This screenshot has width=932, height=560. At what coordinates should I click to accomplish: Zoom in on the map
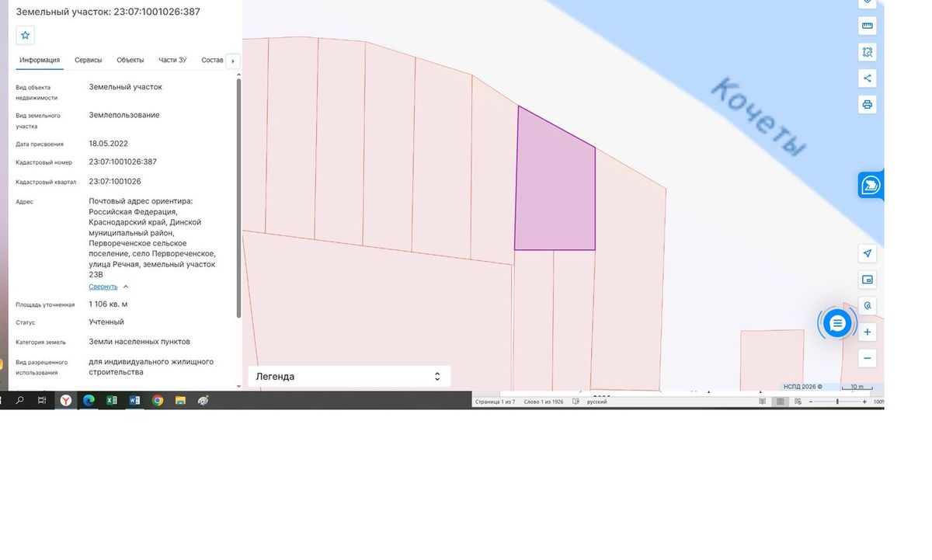coord(868,332)
